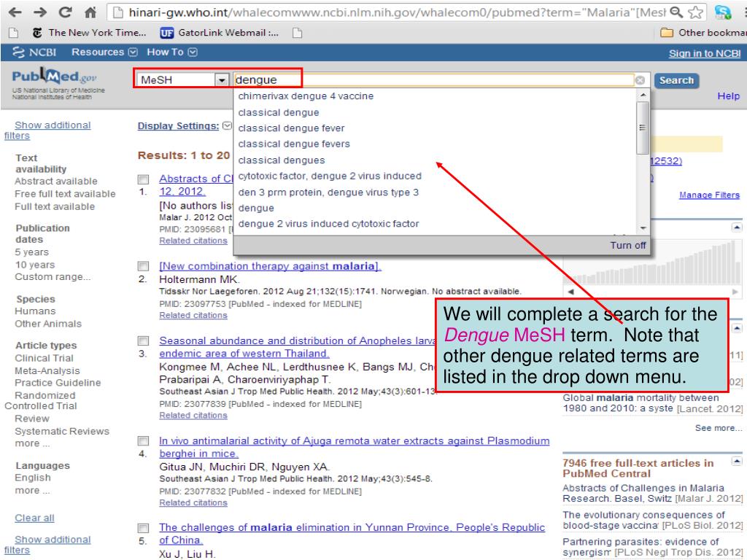Choose Custom range publication dates

[53, 276]
